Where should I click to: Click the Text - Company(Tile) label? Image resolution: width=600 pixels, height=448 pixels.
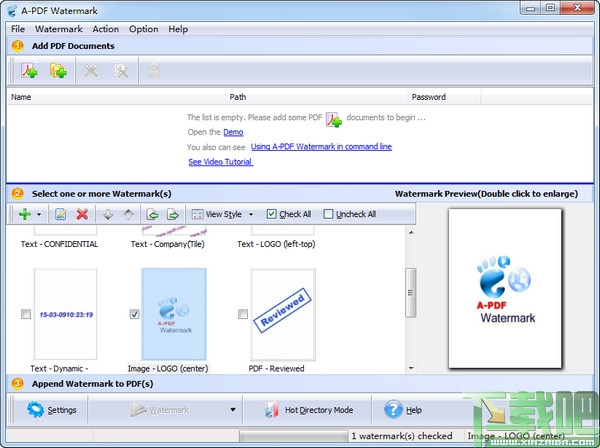[x=168, y=244]
